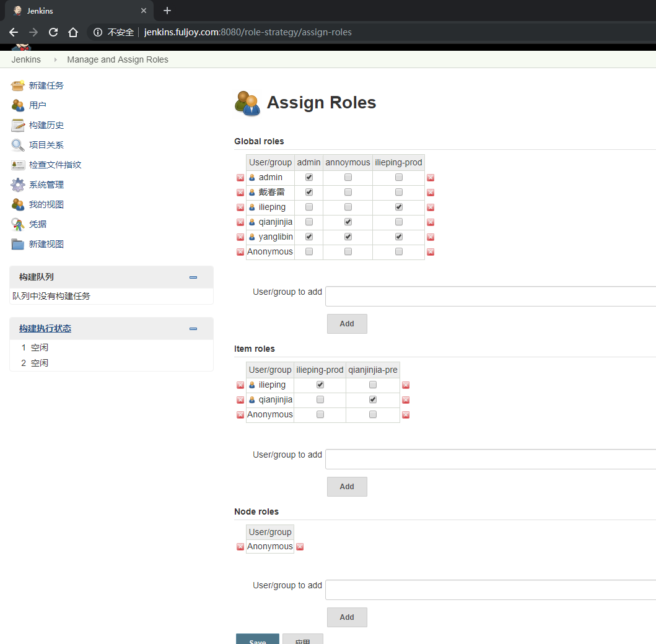
Task: Delete admin global row via right red X
Action: [431, 178]
